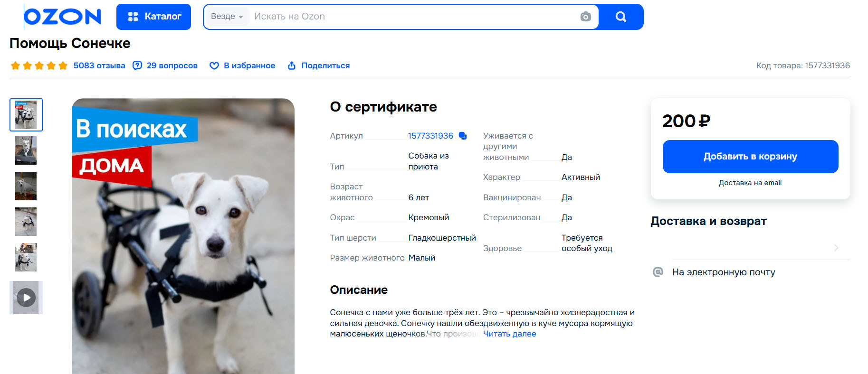The width and height of the screenshot is (868, 374).
Task: Select the second dog photo thumbnail
Action: click(x=26, y=150)
